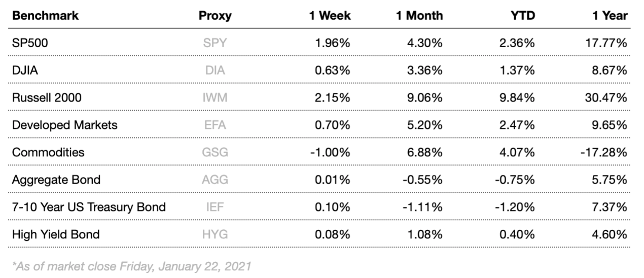Click the 1 Week column header
This screenshot has height=278, width=644.
point(330,16)
